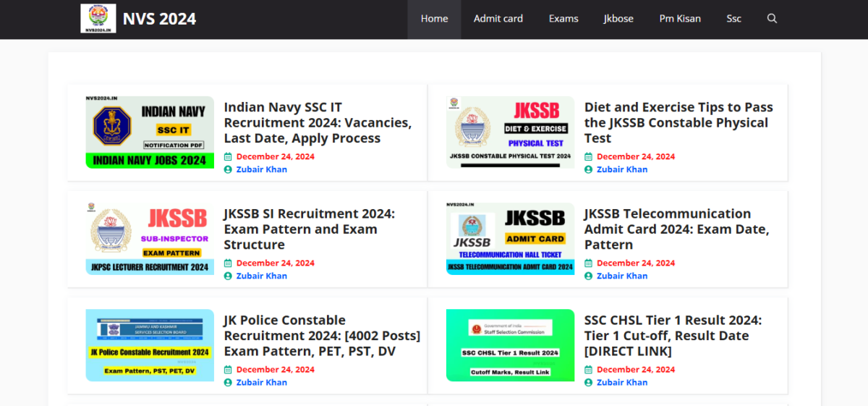Screen dimensions: 868x406
Task: Click author icon for JKSSB Telecommunication Admit Card post
Action: tap(588, 276)
